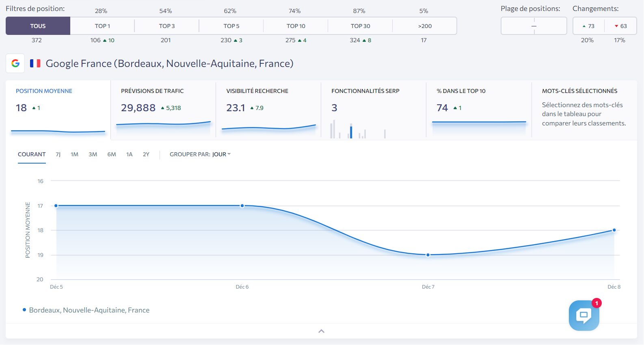
Task: Filter keywords by TOP 10
Action: [x=296, y=26]
